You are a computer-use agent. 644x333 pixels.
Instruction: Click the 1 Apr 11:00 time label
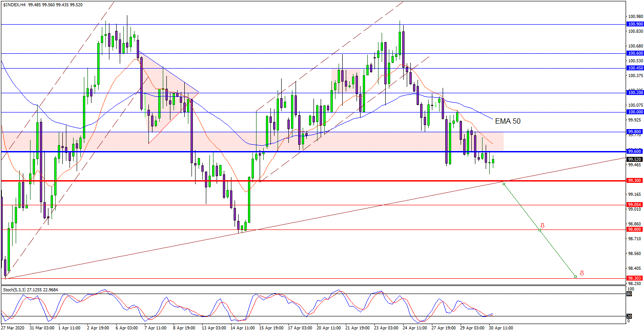pyautogui.click(x=70, y=328)
